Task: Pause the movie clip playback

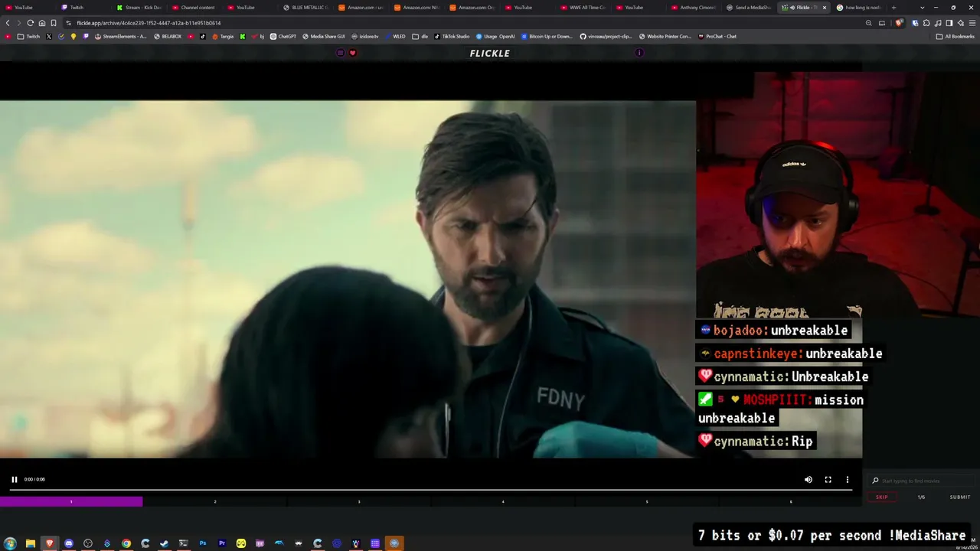Action: click(14, 480)
